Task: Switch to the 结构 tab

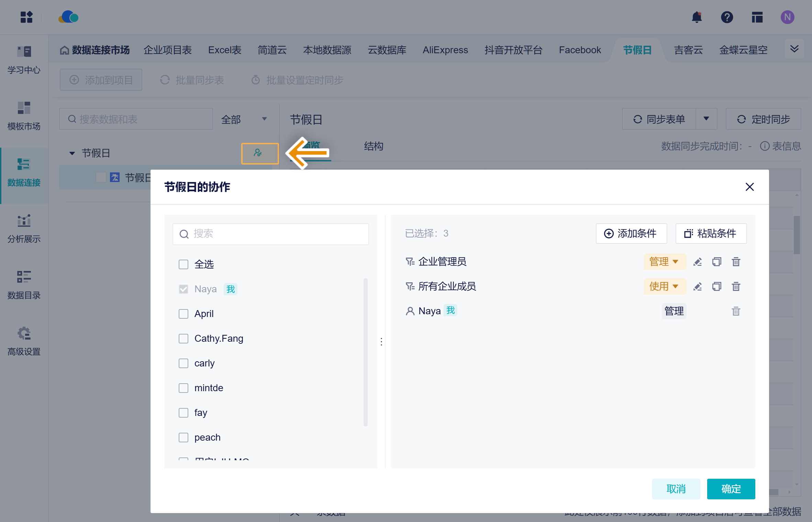Action: 374,146
